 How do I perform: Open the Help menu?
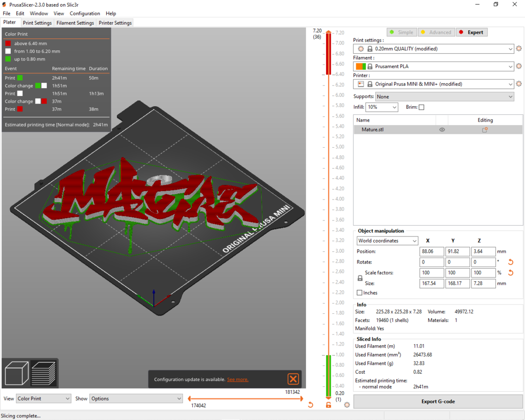pos(111,13)
